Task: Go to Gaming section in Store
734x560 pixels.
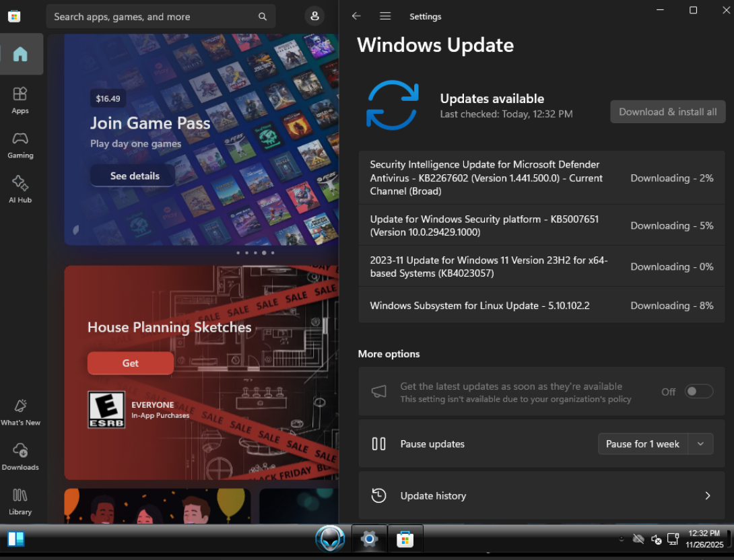Action: (x=20, y=145)
